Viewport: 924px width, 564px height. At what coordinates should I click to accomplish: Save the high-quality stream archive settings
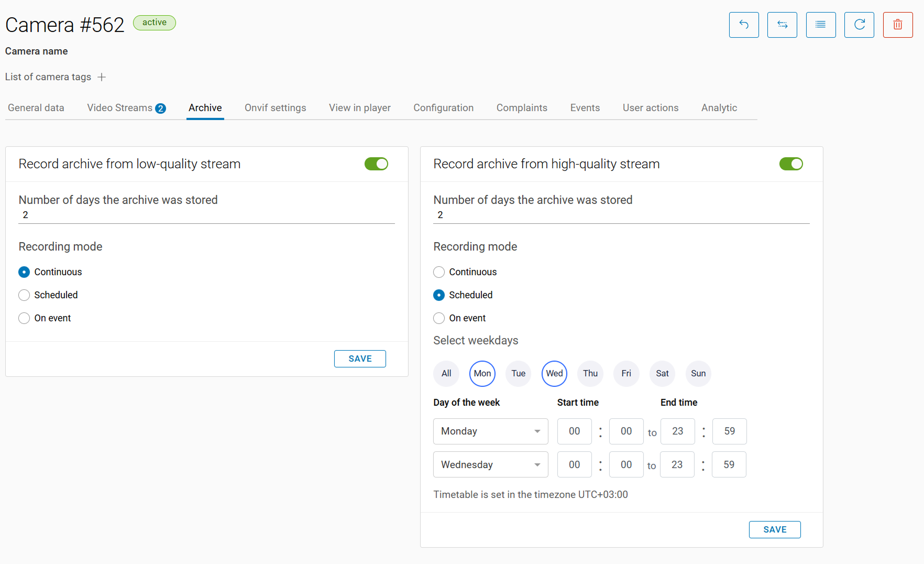(775, 529)
